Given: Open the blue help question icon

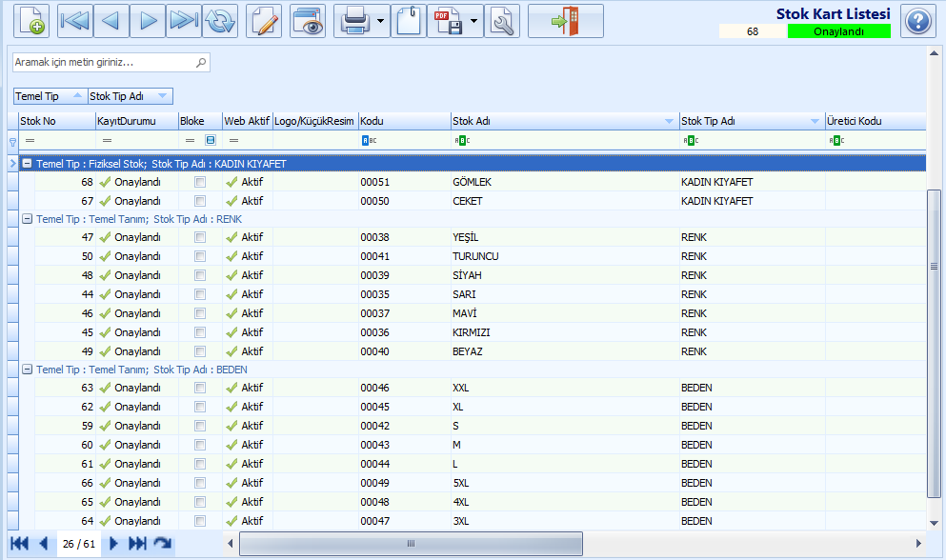Looking at the screenshot, I should point(918,21).
